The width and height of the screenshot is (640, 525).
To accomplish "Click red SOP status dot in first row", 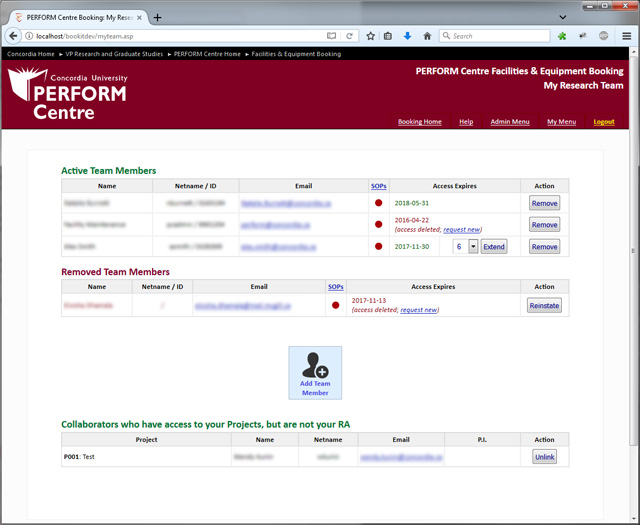I will pos(379,203).
